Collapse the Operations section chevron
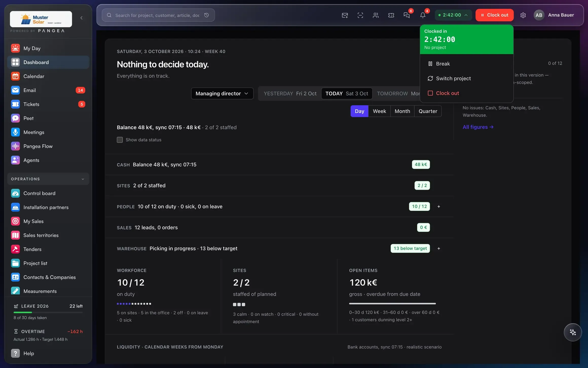The height and width of the screenshot is (368, 588). tap(83, 179)
